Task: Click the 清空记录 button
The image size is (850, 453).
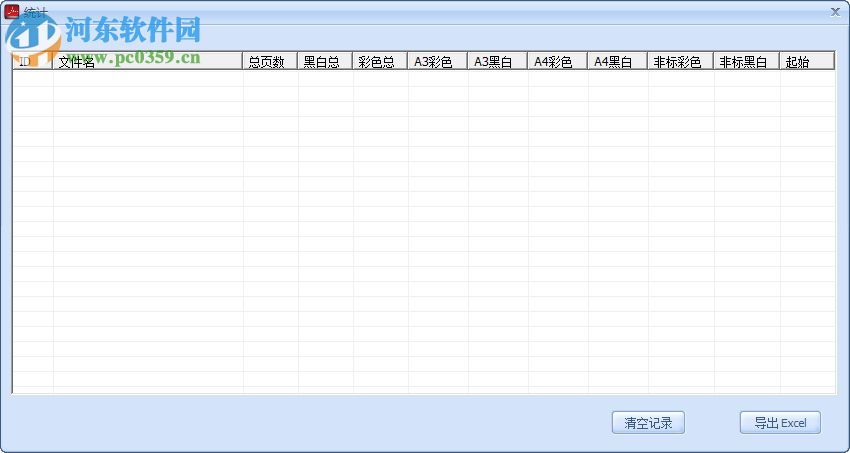Action: click(648, 423)
